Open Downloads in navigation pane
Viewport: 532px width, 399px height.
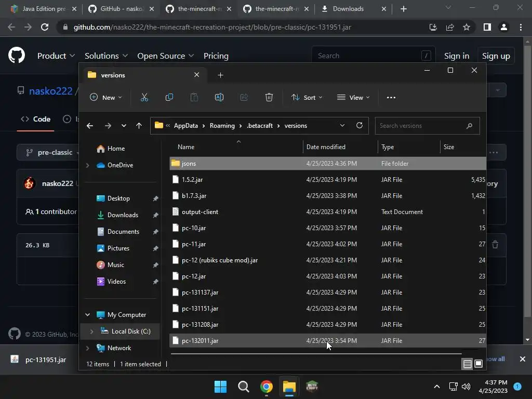[x=123, y=215]
